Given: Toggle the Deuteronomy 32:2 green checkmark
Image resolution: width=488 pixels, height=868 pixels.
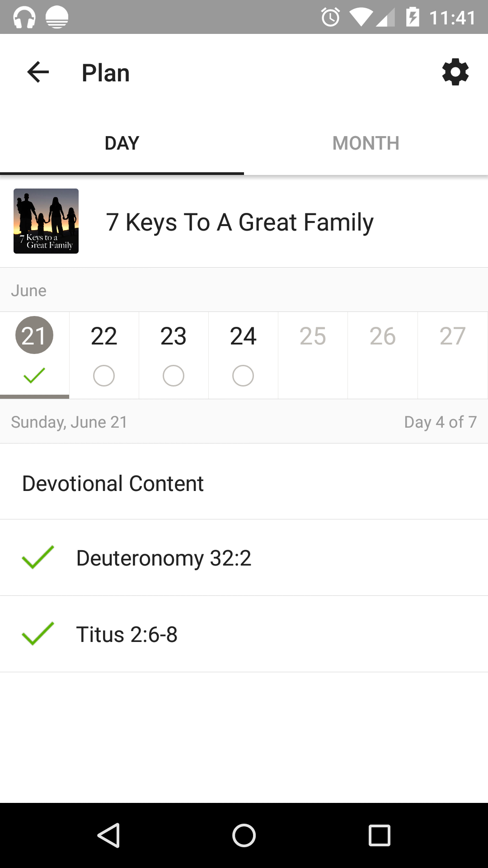Looking at the screenshot, I should click(38, 557).
